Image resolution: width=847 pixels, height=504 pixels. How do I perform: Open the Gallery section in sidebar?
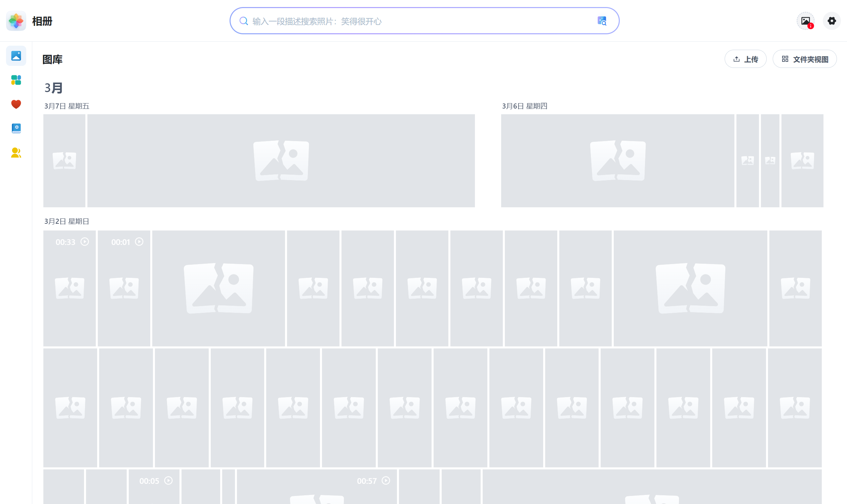click(16, 56)
